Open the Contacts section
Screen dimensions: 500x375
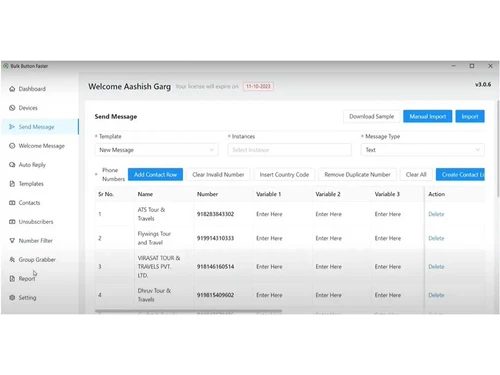pyautogui.click(x=29, y=203)
